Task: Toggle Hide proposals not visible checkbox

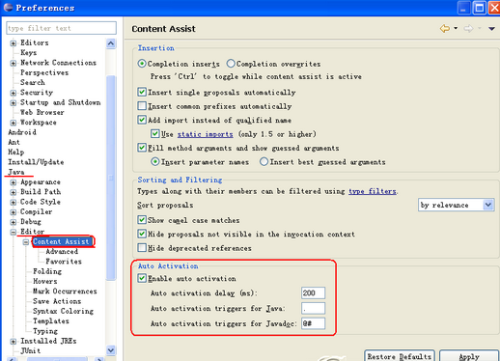Action: click(x=142, y=234)
